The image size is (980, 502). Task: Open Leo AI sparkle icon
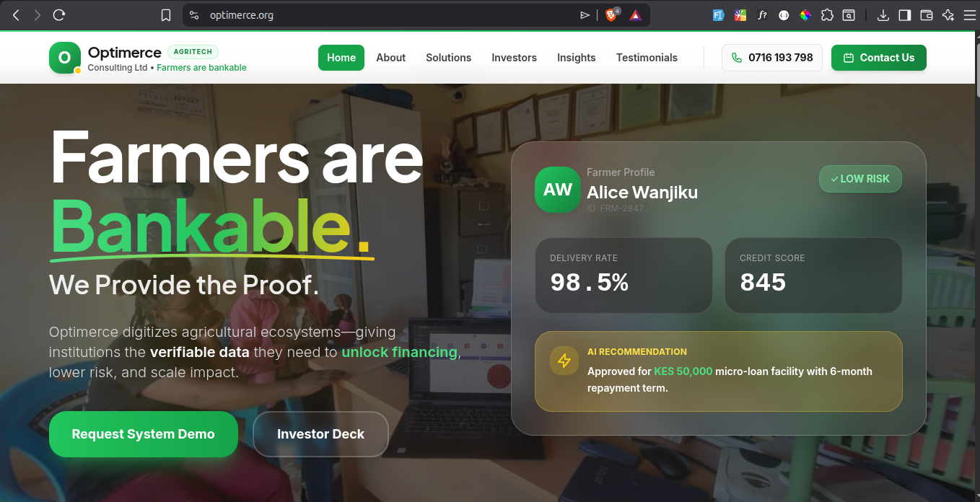point(948,15)
